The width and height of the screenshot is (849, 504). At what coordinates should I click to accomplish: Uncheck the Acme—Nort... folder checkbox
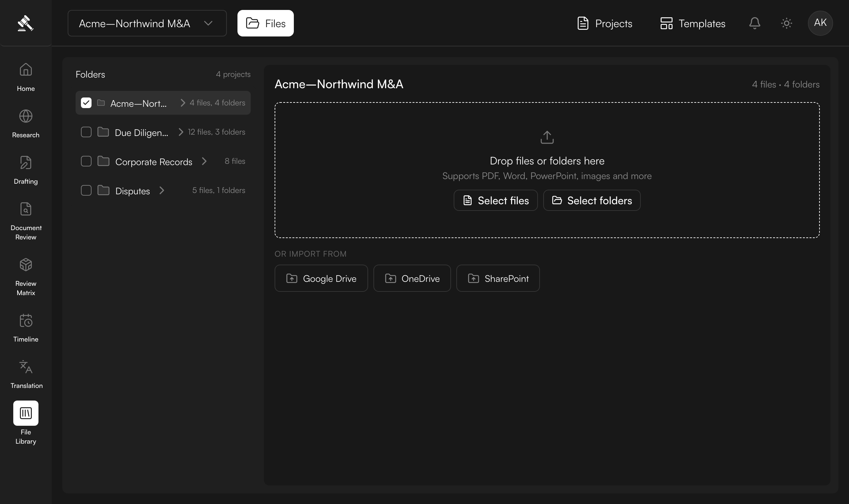86,102
